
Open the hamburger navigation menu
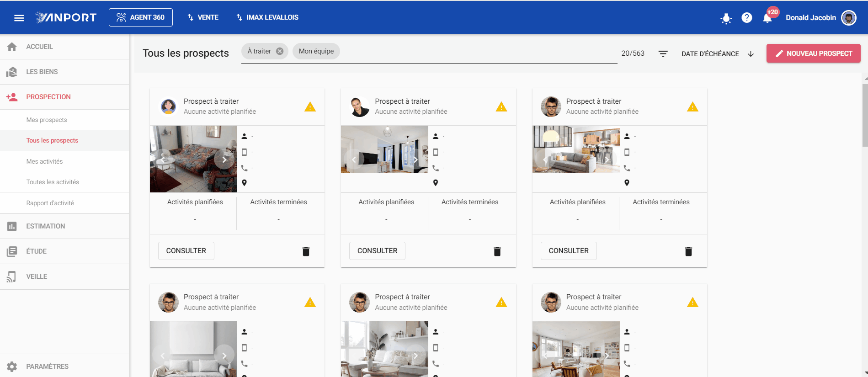19,18
